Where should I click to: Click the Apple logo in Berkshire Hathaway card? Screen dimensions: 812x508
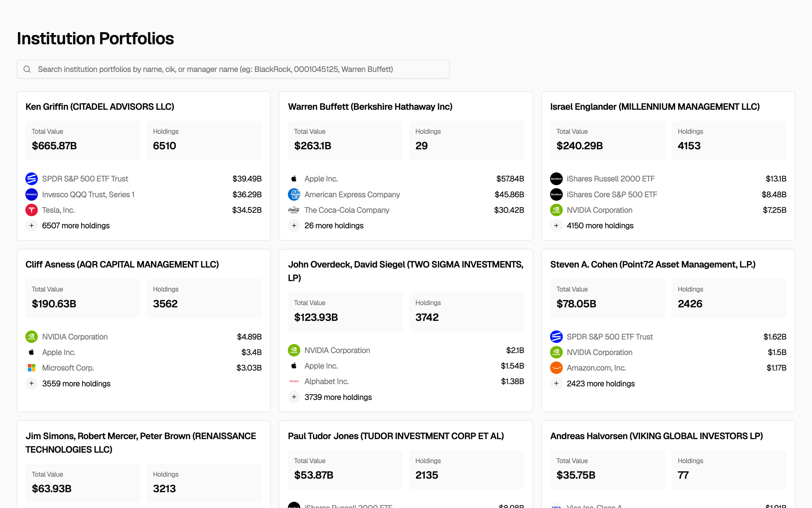(294, 179)
